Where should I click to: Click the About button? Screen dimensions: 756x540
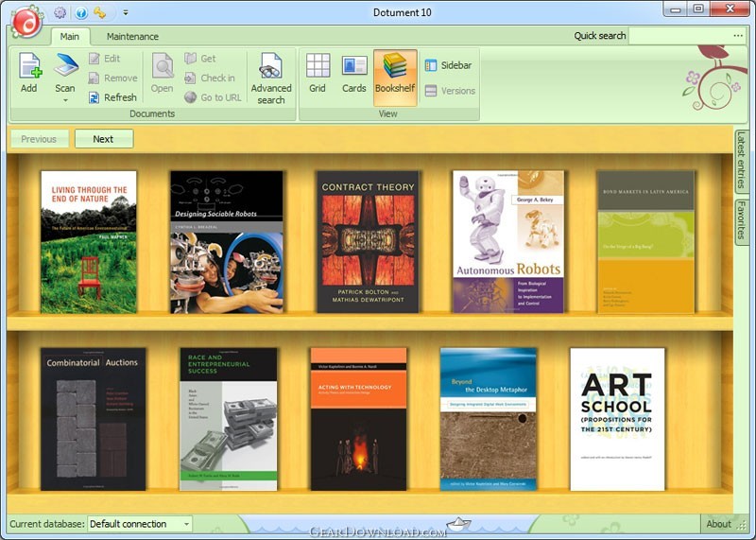coord(718,524)
